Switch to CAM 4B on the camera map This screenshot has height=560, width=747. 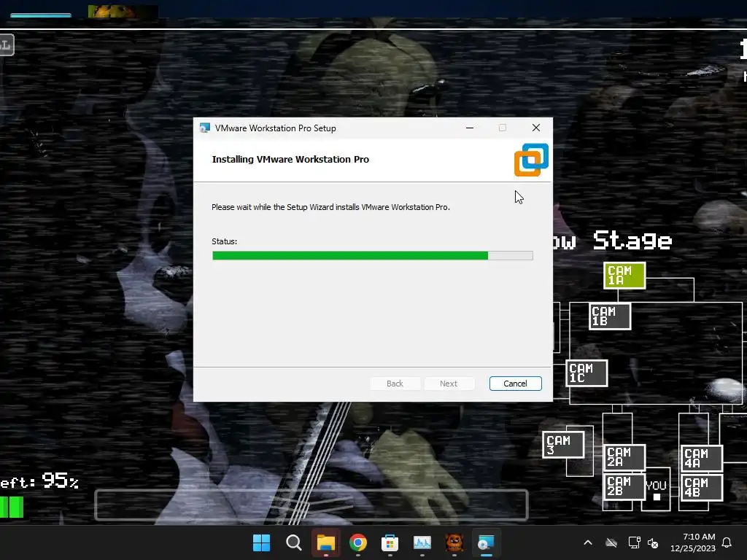click(703, 488)
